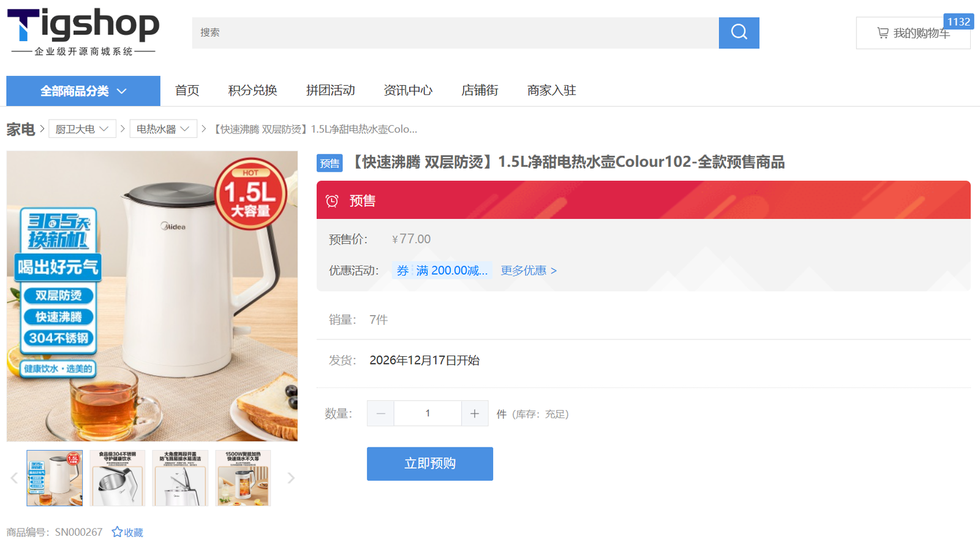Image resolution: width=980 pixels, height=556 pixels.
Task: Click the 立即预购 button
Action: 429,463
